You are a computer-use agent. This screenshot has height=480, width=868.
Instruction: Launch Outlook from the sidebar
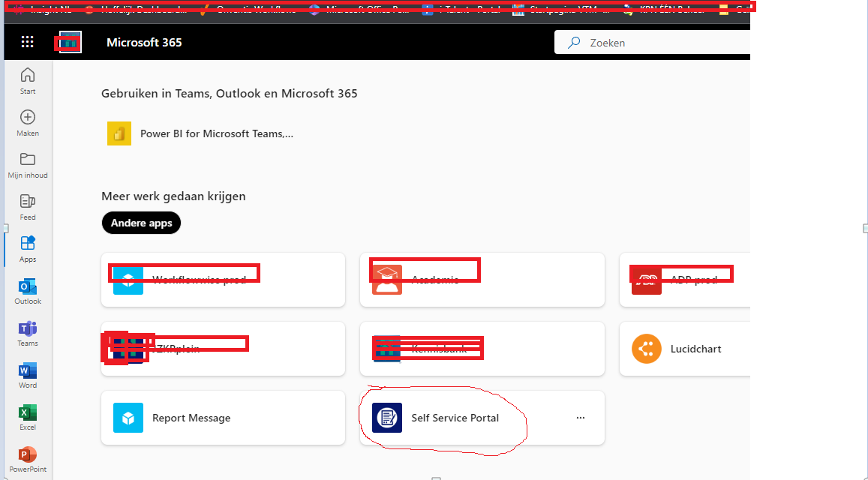coord(28,291)
